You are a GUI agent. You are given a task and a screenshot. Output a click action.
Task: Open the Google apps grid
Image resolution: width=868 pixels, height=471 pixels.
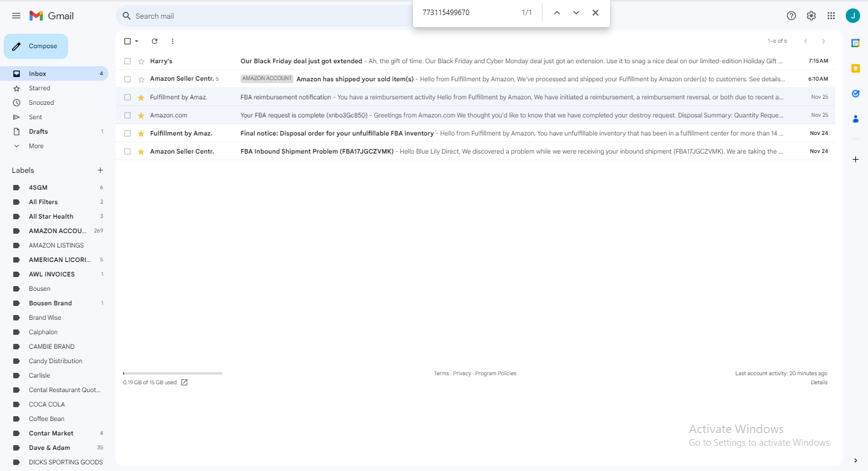[831, 16]
